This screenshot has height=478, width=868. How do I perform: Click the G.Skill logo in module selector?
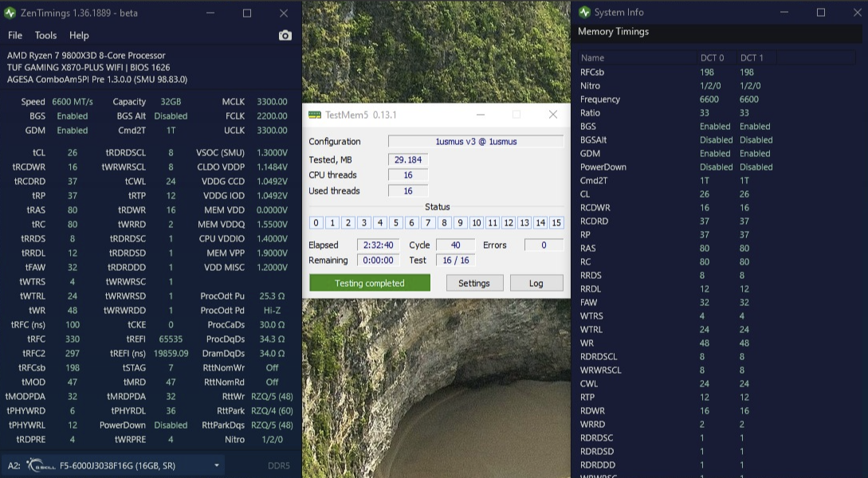coord(41,466)
